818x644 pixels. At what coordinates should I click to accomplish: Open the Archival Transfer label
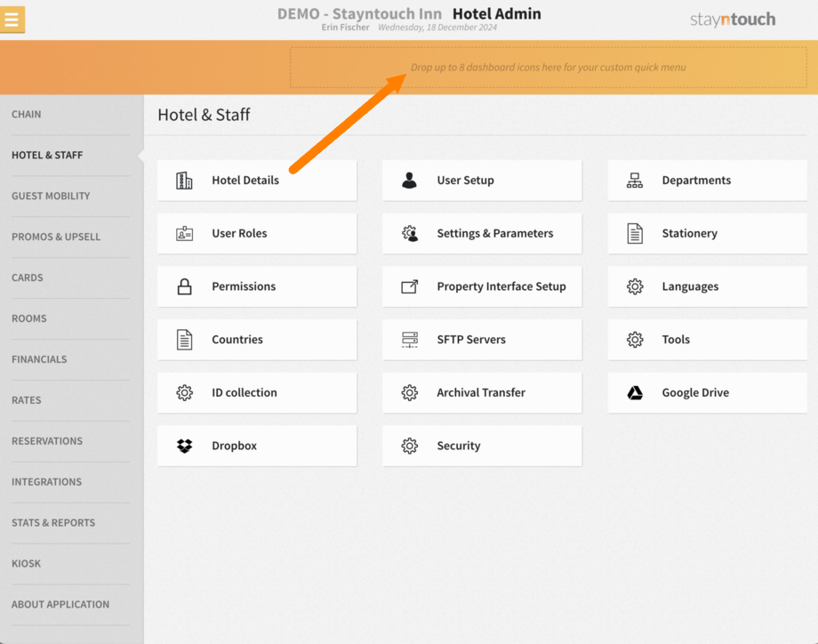click(x=481, y=392)
